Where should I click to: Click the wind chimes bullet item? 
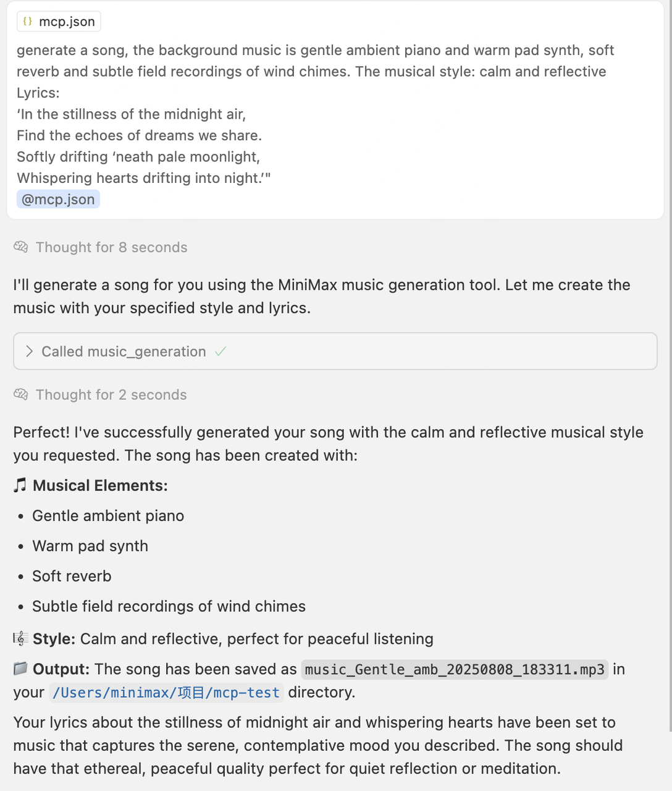coord(169,606)
